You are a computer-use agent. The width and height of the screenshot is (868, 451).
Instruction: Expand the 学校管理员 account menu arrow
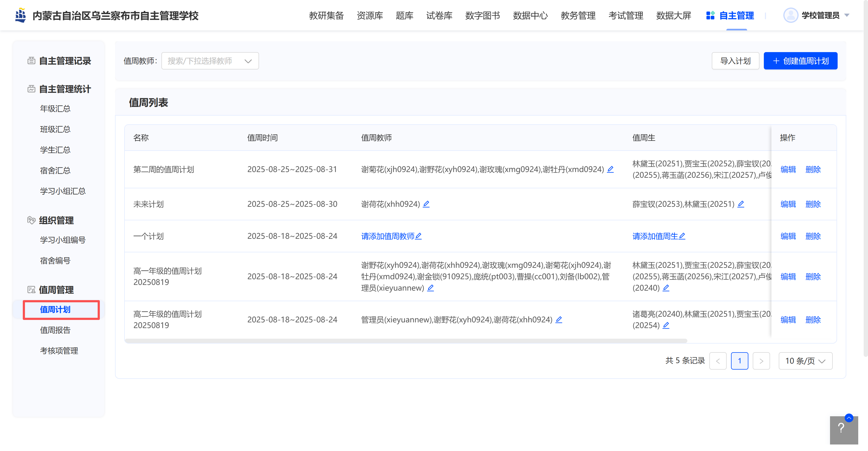click(846, 15)
